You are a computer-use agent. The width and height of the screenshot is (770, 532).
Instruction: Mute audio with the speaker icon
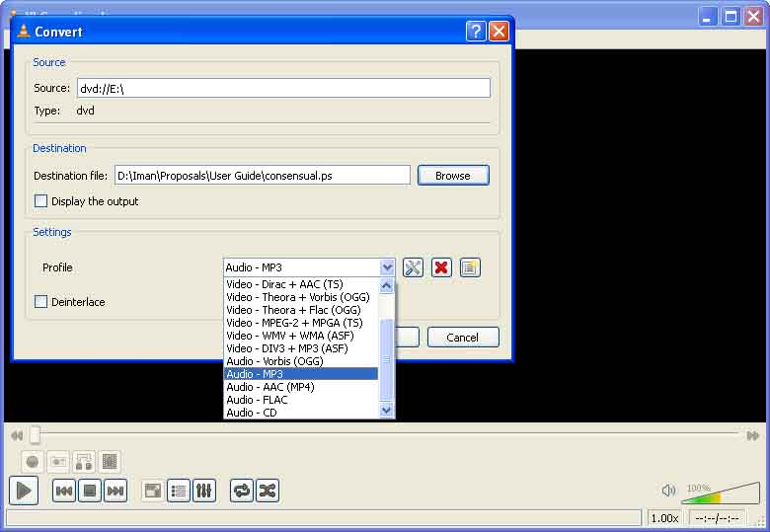point(668,491)
